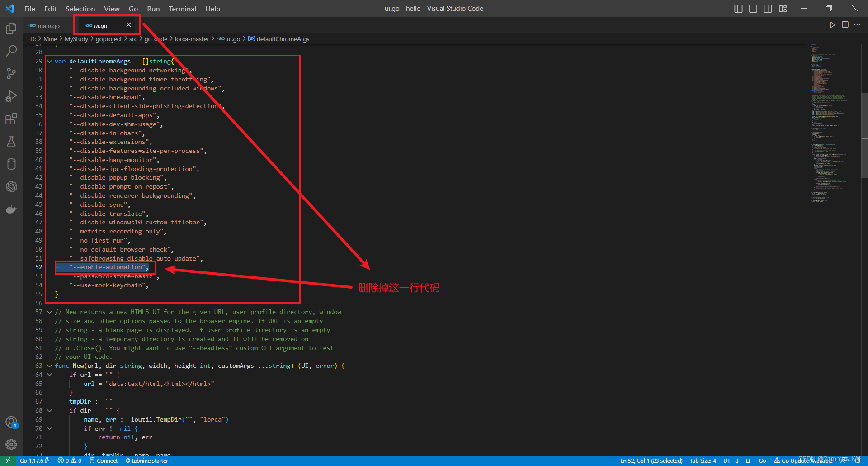Open the Testing flask view
Screen dimensions: 868x466
pyautogui.click(x=11, y=142)
